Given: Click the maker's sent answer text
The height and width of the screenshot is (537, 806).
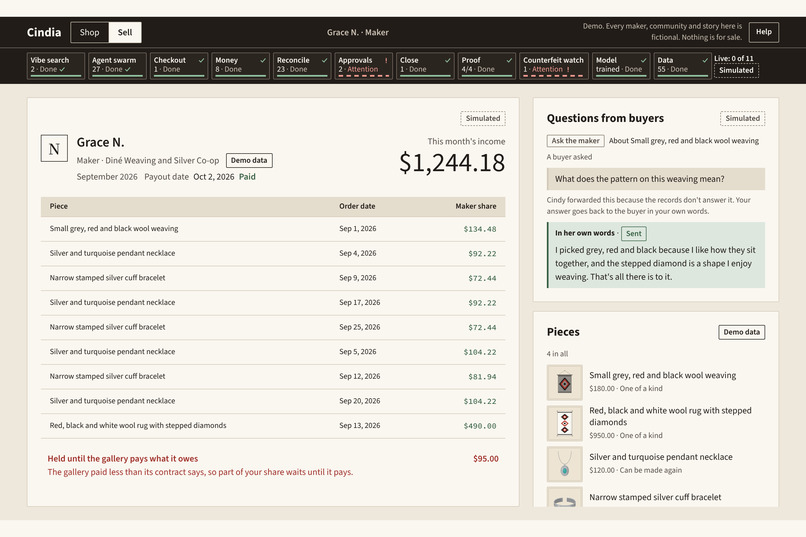Looking at the screenshot, I should 655,263.
